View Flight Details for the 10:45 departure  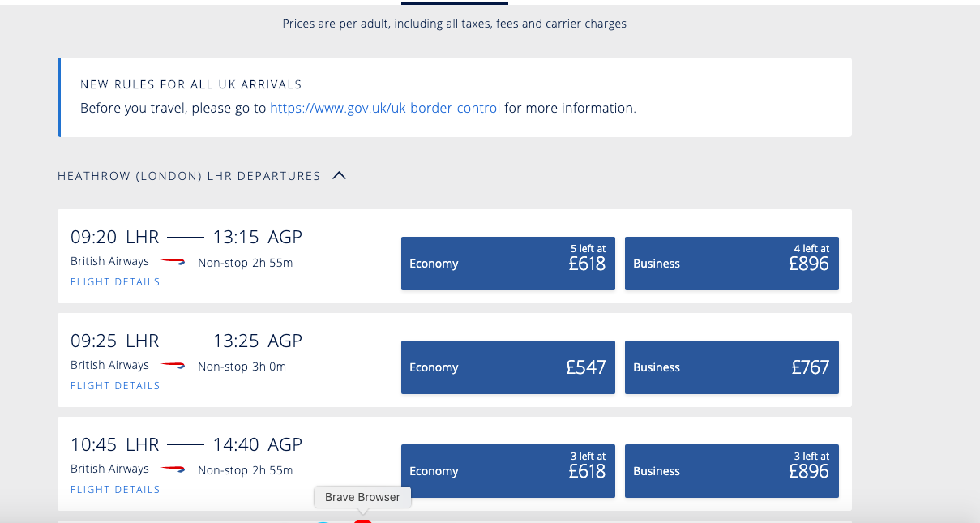click(115, 490)
